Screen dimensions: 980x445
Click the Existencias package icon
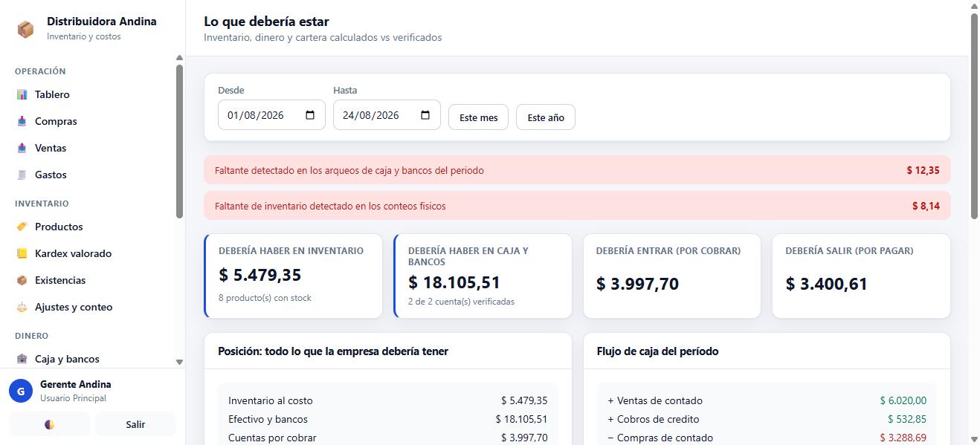22,280
